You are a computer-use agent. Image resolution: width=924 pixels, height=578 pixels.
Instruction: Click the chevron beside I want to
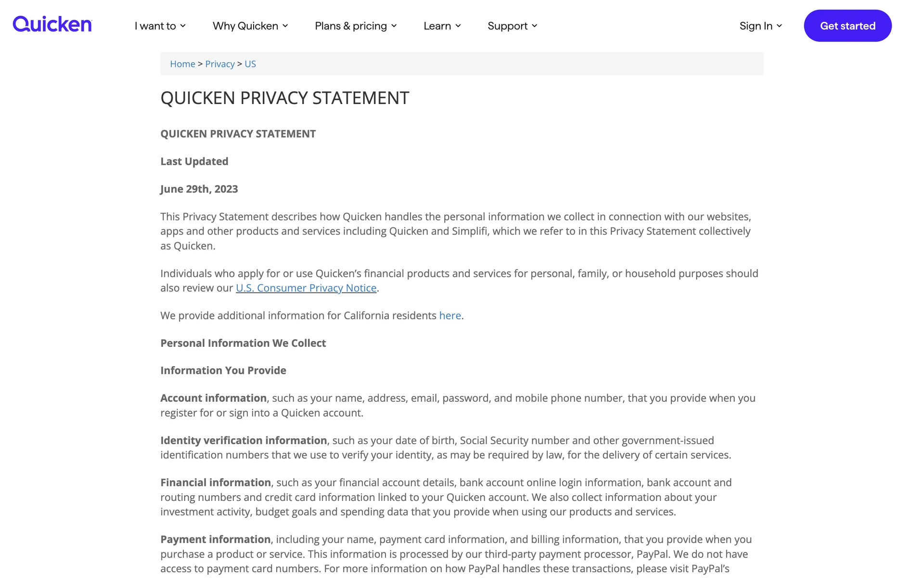pyautogui.click(x=183, y=26)
